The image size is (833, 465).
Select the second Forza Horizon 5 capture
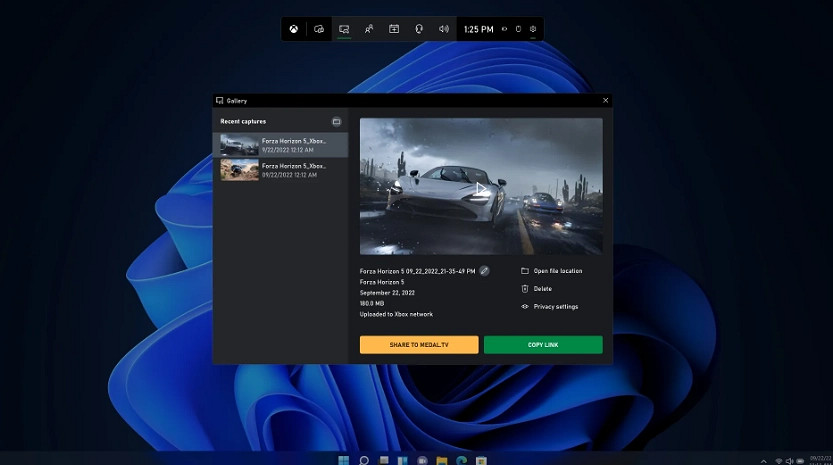280,169
